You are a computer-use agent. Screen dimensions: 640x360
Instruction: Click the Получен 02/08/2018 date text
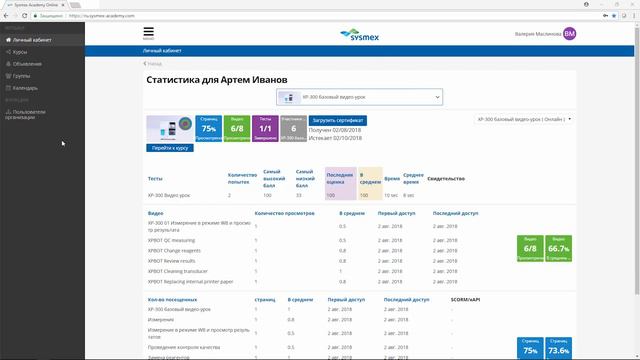click(x=335, y=130)
